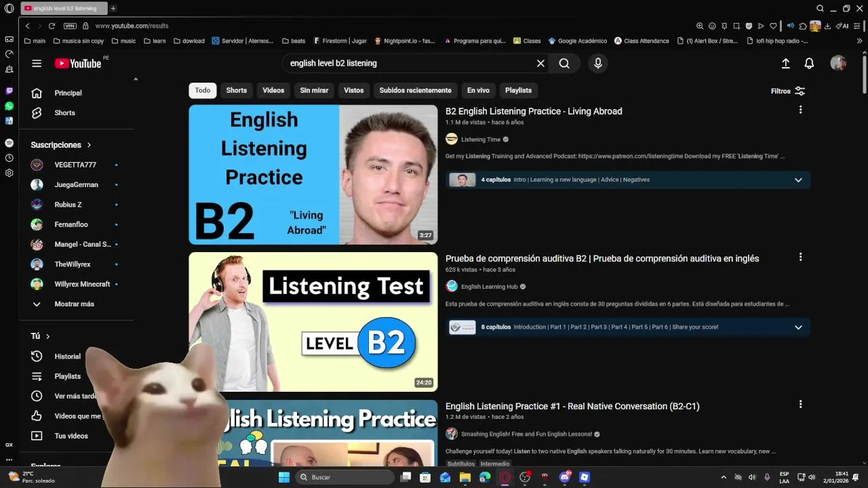The width and height of the screenshot is (868, 488).
Task: Toggle the ad blocker shield icon
Action: tap(749, 26)
